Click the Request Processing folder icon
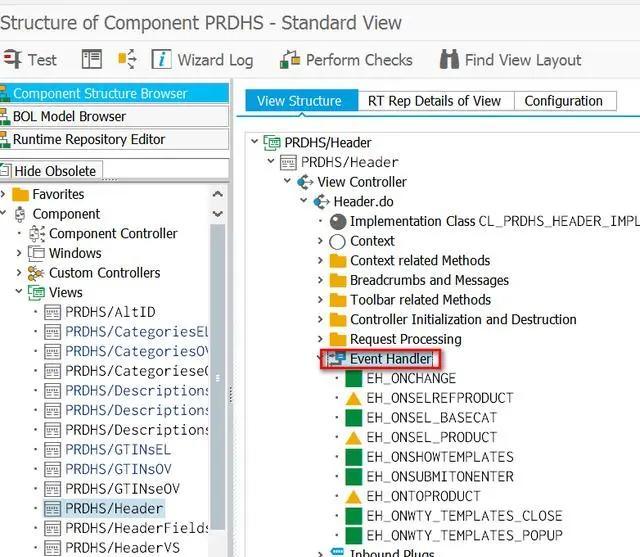This screenshot has height=557, width=640. coord(338,339)
